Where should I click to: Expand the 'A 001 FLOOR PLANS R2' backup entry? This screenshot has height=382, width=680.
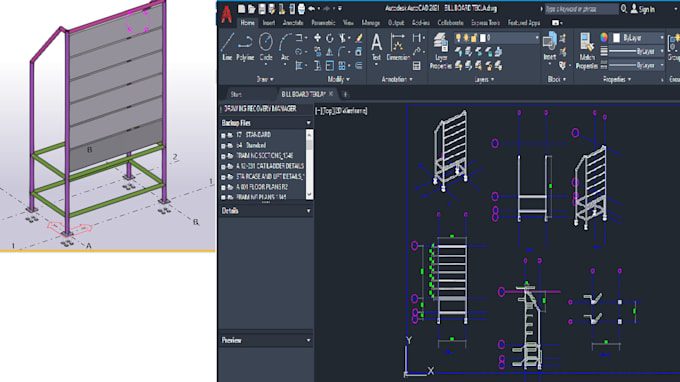(x=223, y=188)
